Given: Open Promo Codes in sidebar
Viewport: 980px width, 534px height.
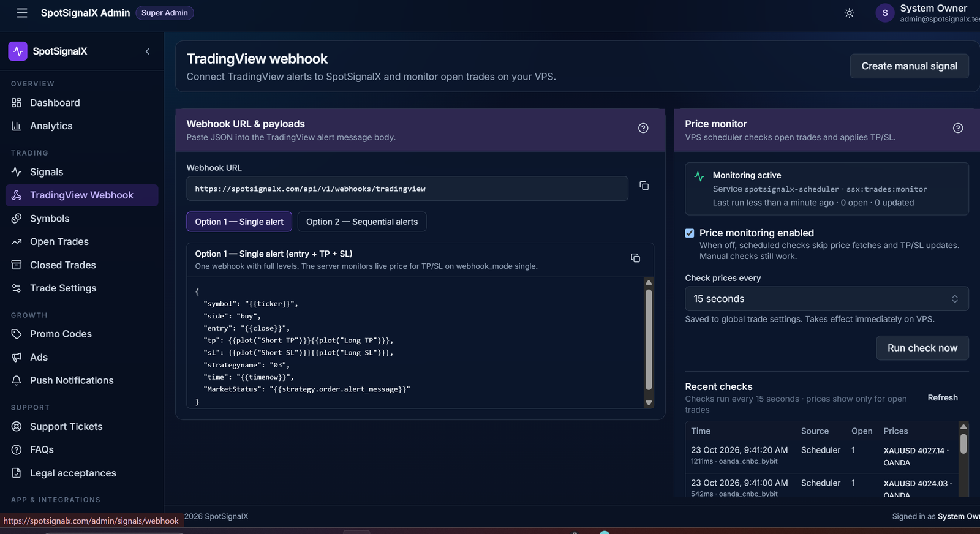Looking at the screenshot, I should [61, 334].
